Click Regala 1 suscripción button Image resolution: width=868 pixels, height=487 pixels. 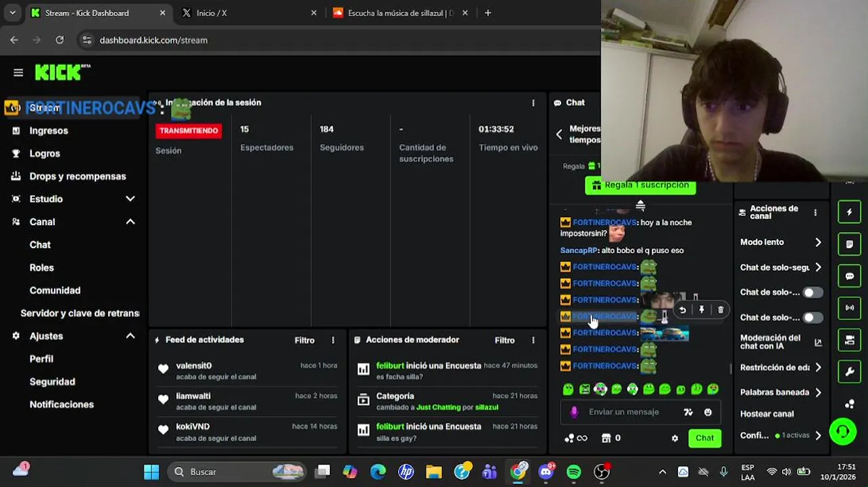(x=640, y=185)
